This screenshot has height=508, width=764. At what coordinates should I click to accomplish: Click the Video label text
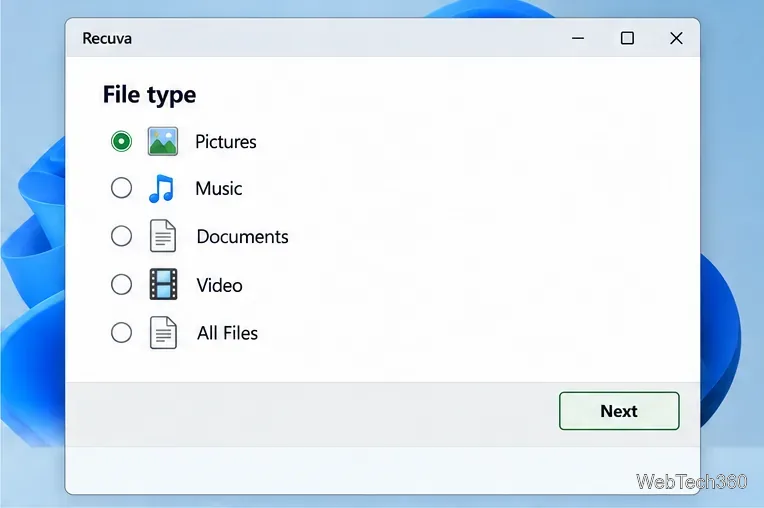(x=219, y=285)
